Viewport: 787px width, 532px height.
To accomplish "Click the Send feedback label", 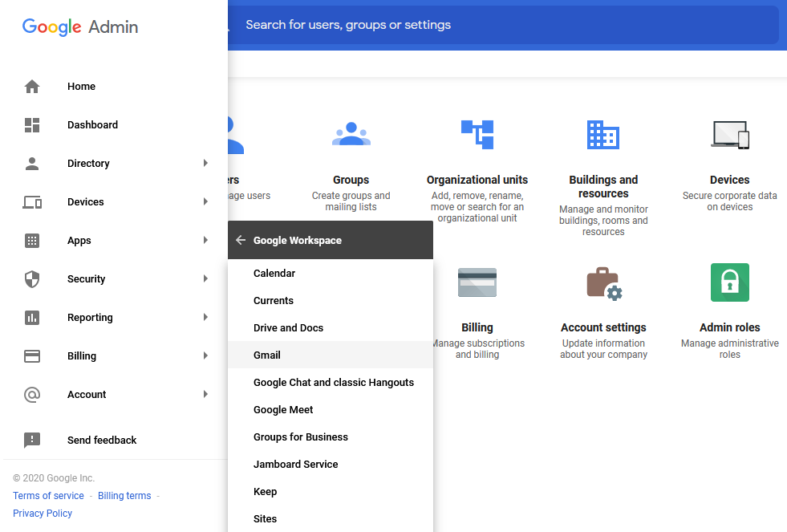I will 102,441.
